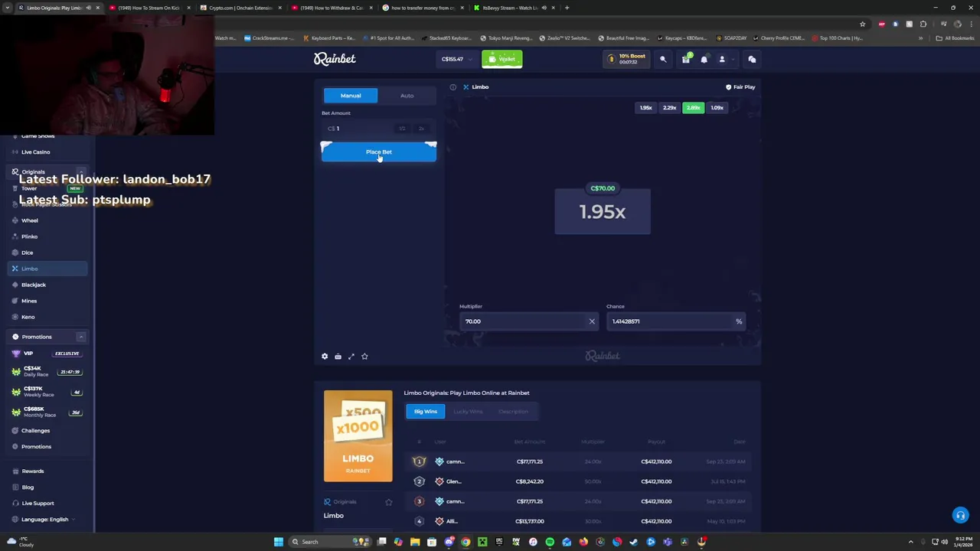Open Dice game in sidebar

(x=28, y=253)
